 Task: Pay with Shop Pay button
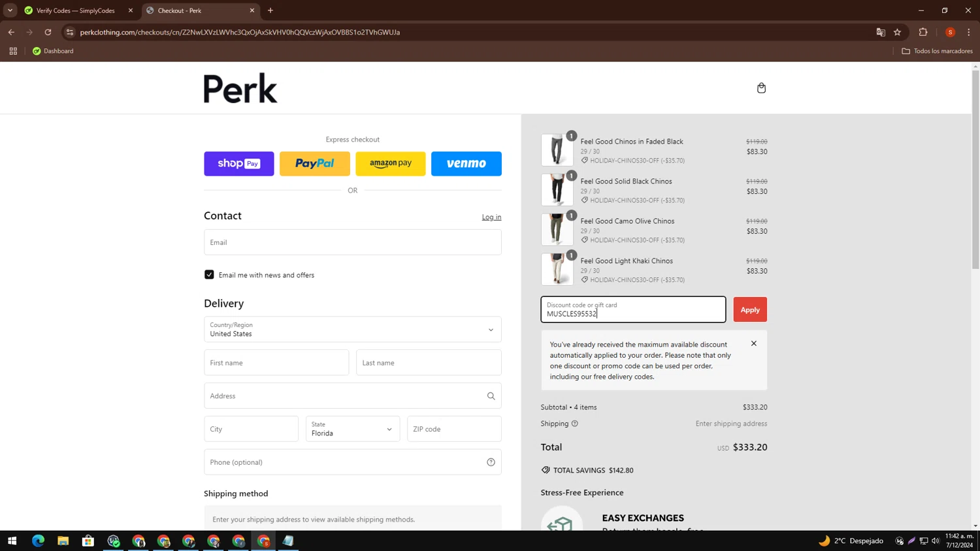239,164
